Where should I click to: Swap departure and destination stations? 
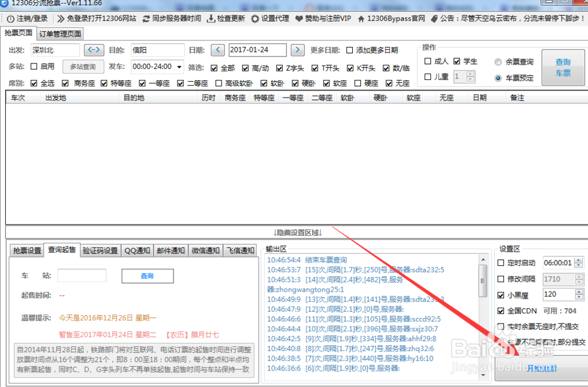(x=93, y=49)
